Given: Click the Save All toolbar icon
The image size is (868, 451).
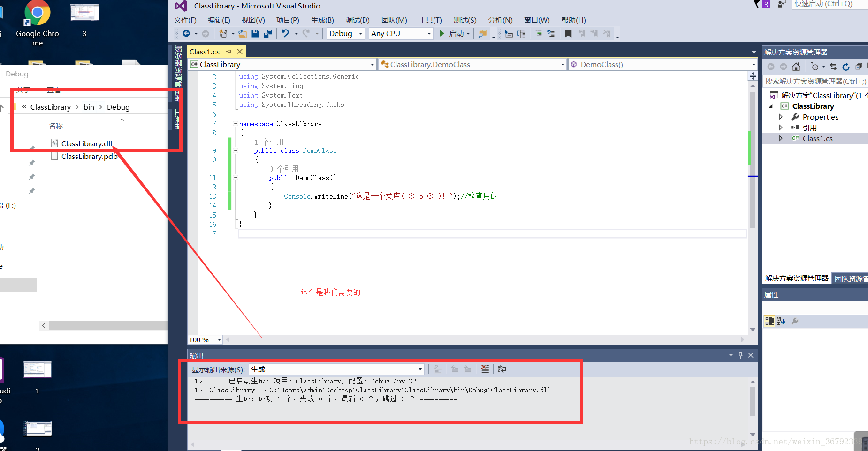Looking at the screenshot, I should pos(268,33).
